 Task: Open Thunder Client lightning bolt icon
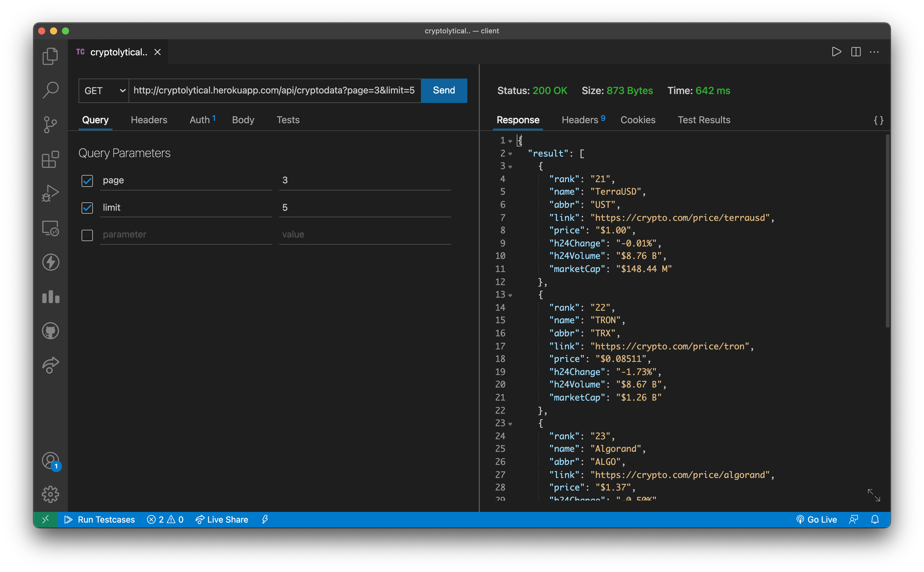[50, 262]
